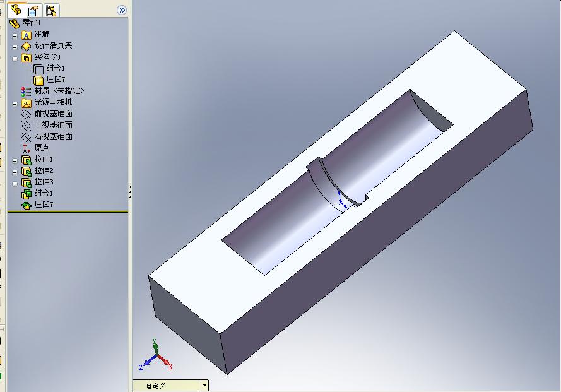Viewport: 561px width, 392px height.
Task: Select the 上视基准面 top plane
Action: click(53, 125)
